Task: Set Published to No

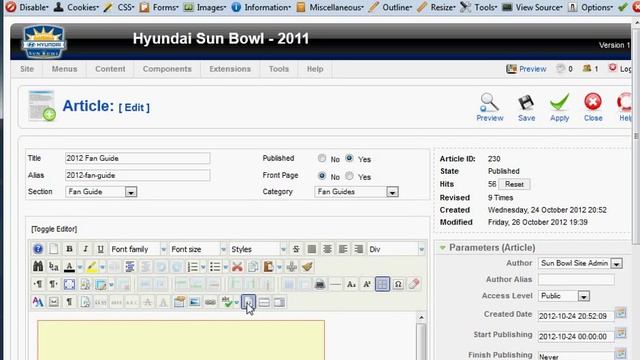Action: coord(322,158)
